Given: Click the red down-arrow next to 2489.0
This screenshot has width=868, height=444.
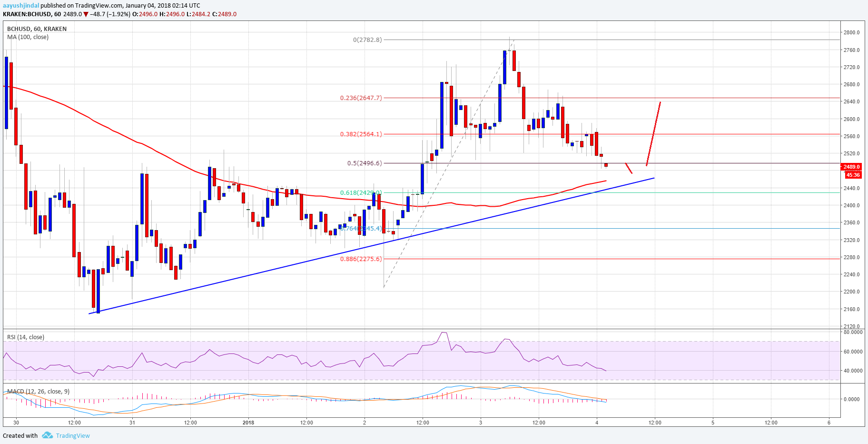Looking at the screenshot, I should click(86, 14).
